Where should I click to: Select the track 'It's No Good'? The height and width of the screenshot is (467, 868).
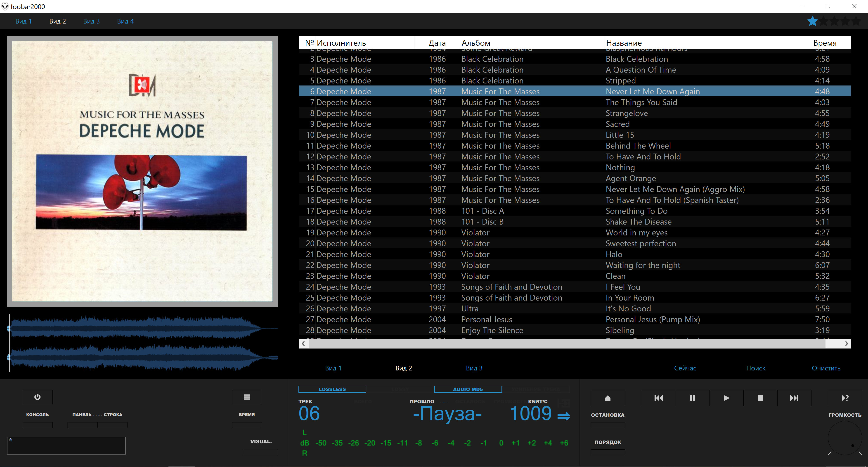click(575, 308)
